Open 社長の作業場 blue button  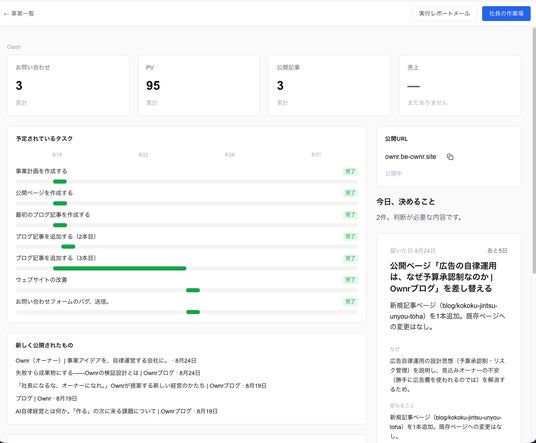point(506,14)
